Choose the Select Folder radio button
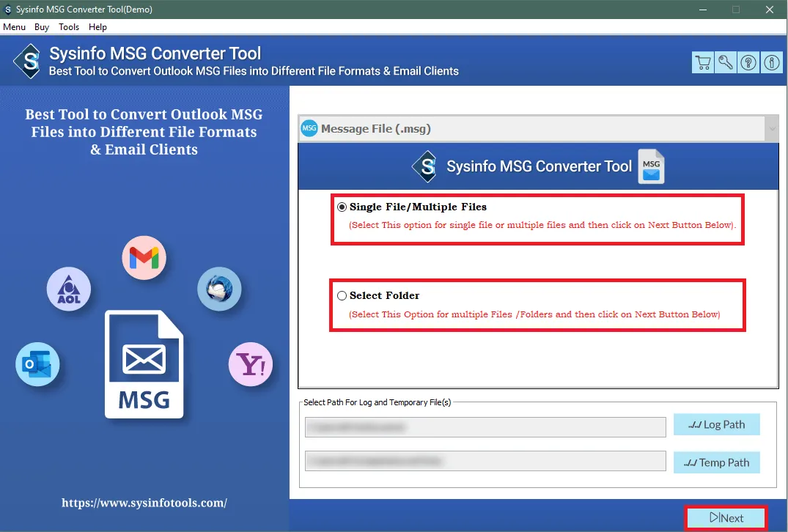This screenshot has width=788, height=532. pyautogui.click(x=342, y=296)
